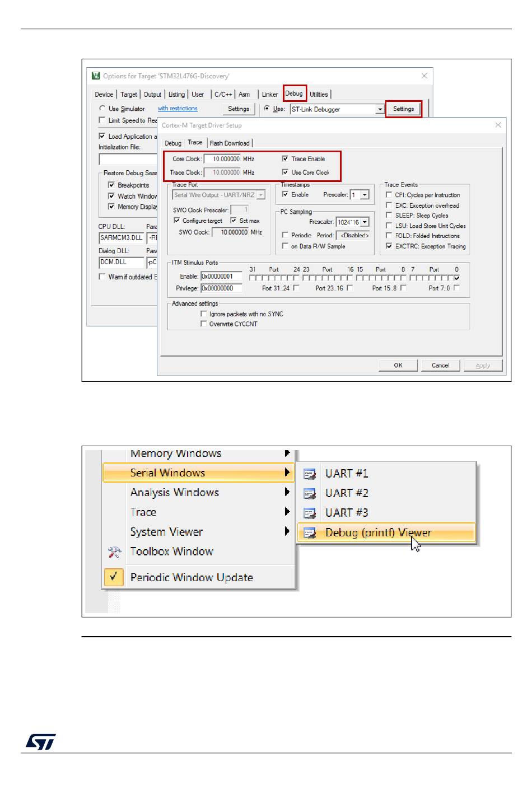Click the Toolbox Window hammer icon
The image size is (532, 795).
click(x=114, y=552)
